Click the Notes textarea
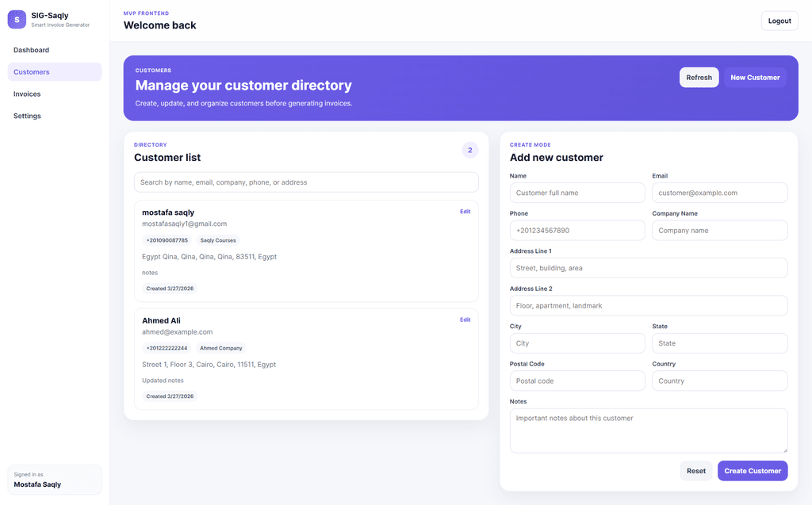This screenshot has height=505, width=812. (649, 431)
